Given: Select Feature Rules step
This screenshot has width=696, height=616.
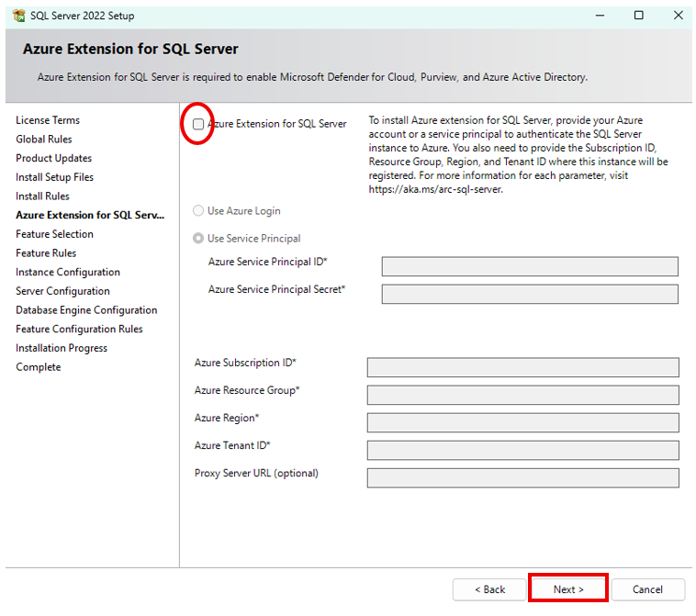Looking at the screenshot, I should pos(46,253).
